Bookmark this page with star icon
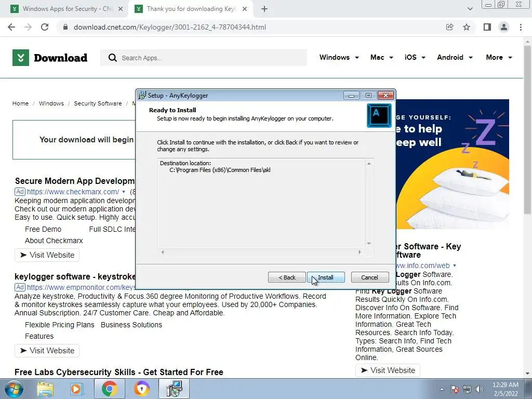 [467, 27]
